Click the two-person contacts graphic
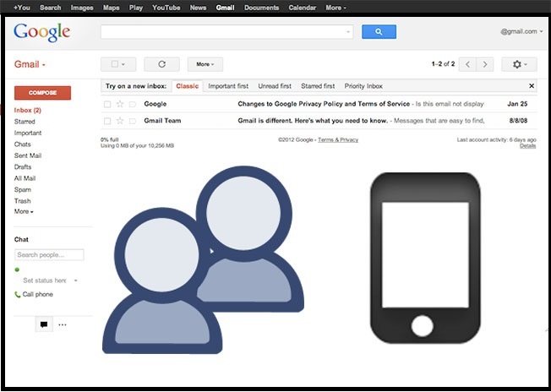 click(203, 260)
